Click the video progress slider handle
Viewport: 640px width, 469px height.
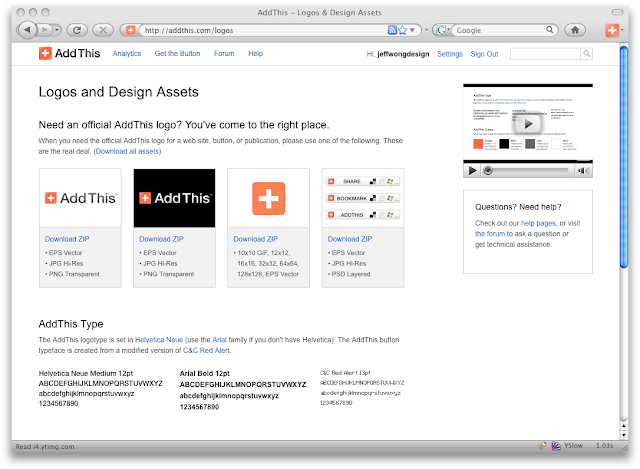pos(487,170)
